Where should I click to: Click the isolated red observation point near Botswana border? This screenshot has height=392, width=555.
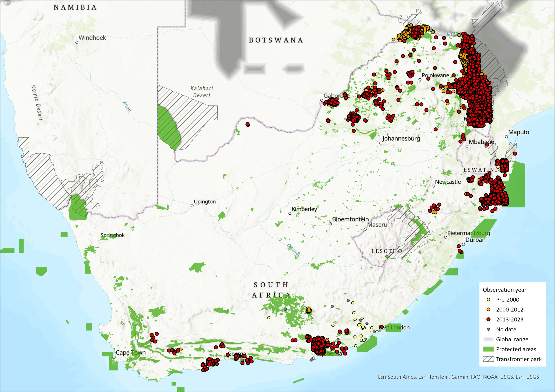[248, 124]
